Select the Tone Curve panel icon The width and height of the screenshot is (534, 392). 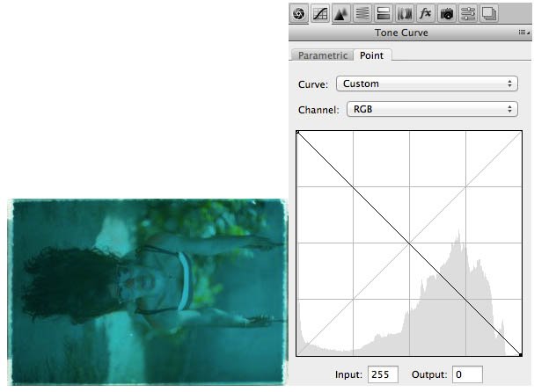tap(320, 13)
